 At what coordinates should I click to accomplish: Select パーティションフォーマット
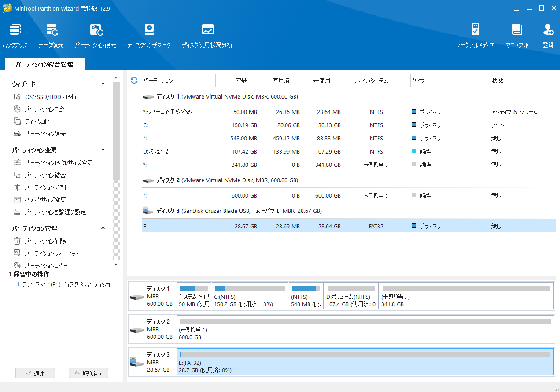(46, 253)
